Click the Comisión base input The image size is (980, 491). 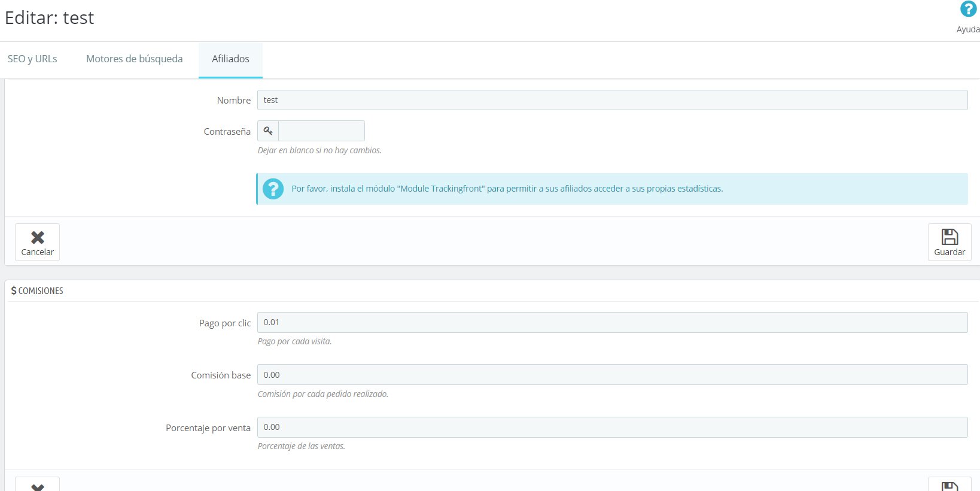click(612, 375)
